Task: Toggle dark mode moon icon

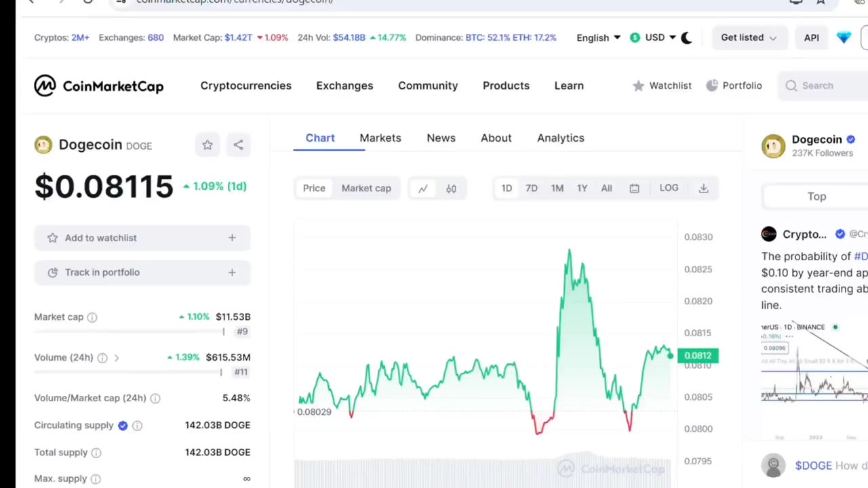Action: [x=686, y=38]
